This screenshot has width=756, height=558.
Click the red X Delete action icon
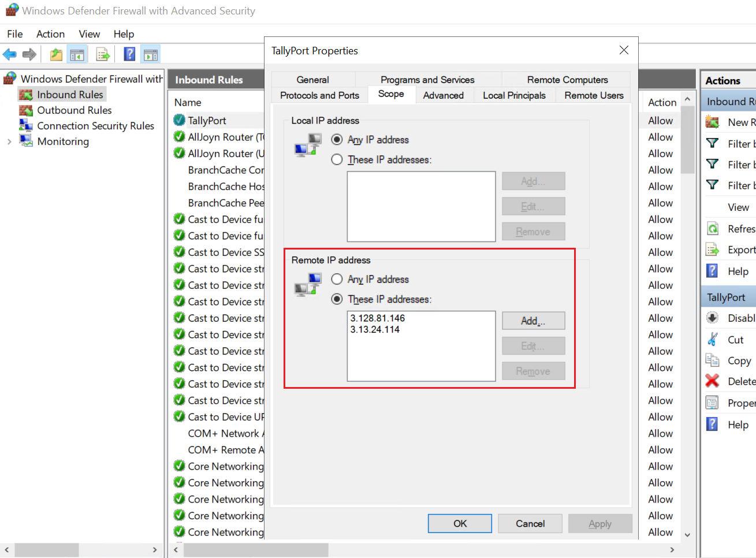[x=713, y=381]
